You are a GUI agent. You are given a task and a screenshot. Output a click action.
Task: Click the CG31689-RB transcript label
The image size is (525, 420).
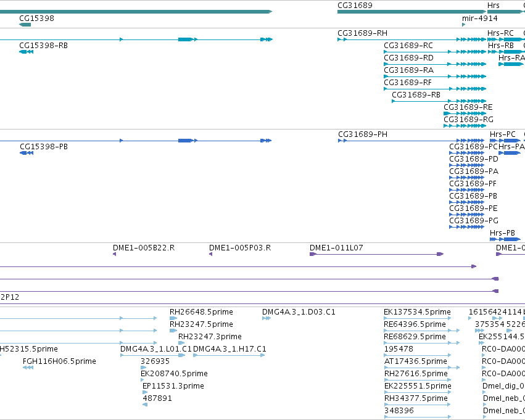[x=416, y=95]
